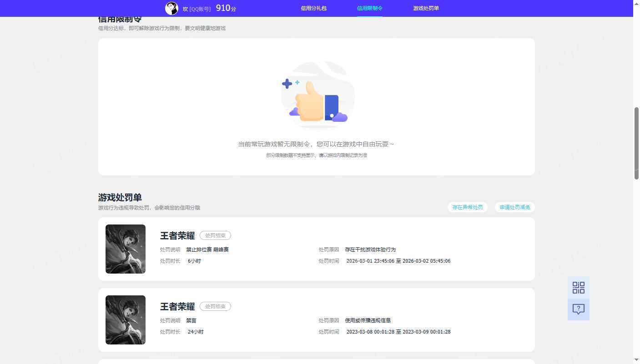
Task: Click the 处罚结束 badge on the 禁言 card
Action: (x=215, y=306)
